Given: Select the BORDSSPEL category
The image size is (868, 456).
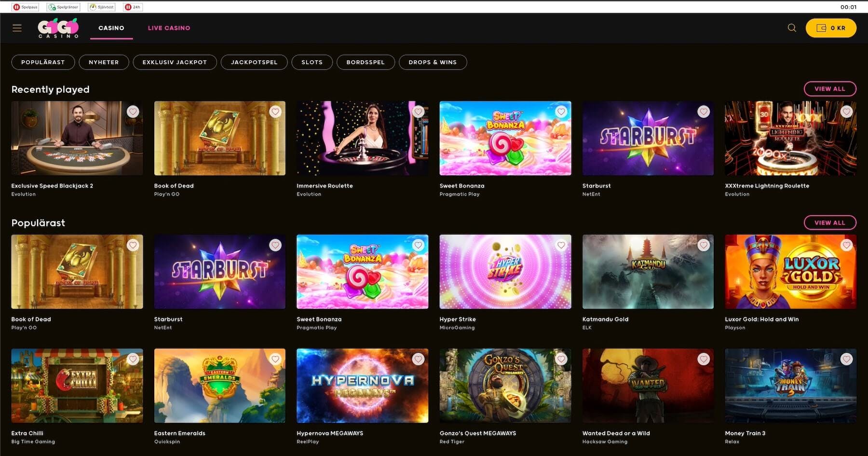Looking at the screenshot, I should (x=366, y=62).
